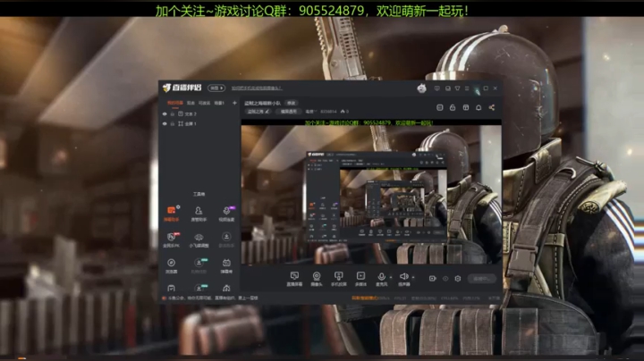Expand the microphone options arrow
Image resolution: width=644 pixels, height=361 pixels.
coord(391,277)
